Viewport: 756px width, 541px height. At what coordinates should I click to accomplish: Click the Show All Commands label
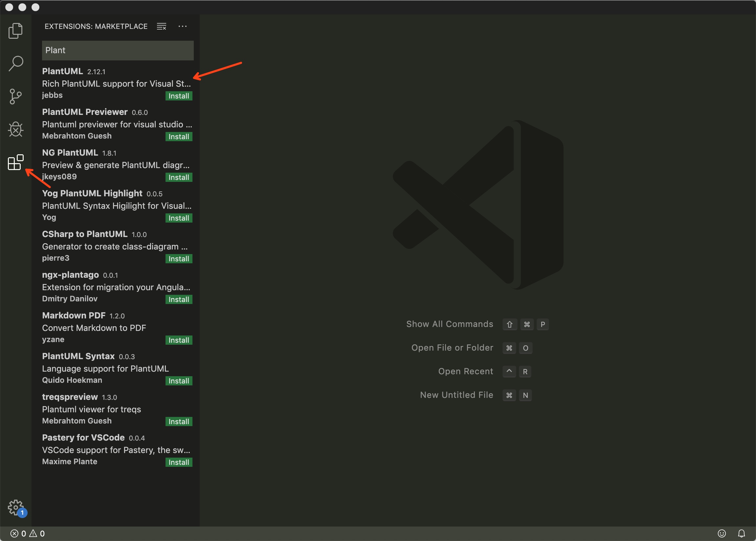pos(450,324)
